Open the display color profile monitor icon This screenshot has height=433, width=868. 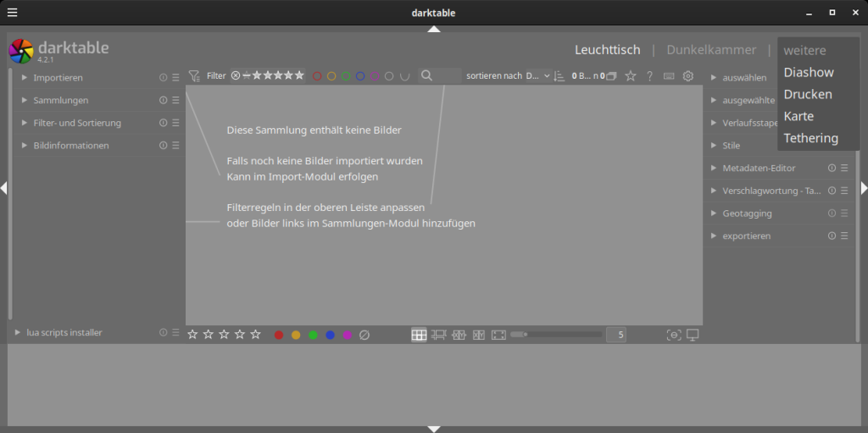pyautogui.click(x=693, y=335)
